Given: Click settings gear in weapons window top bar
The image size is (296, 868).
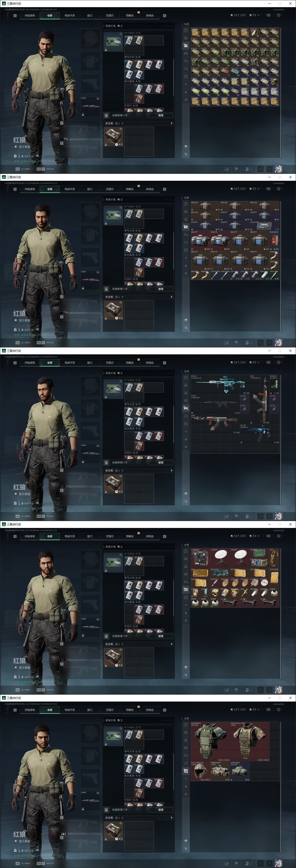Looking at the screenshot, I should click(278, 362).
